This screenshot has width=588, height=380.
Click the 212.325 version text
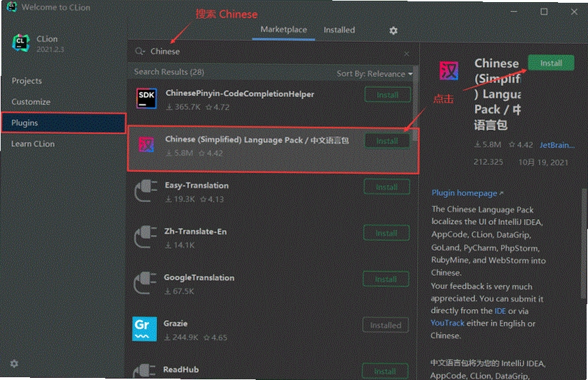[x=488, y=162]
